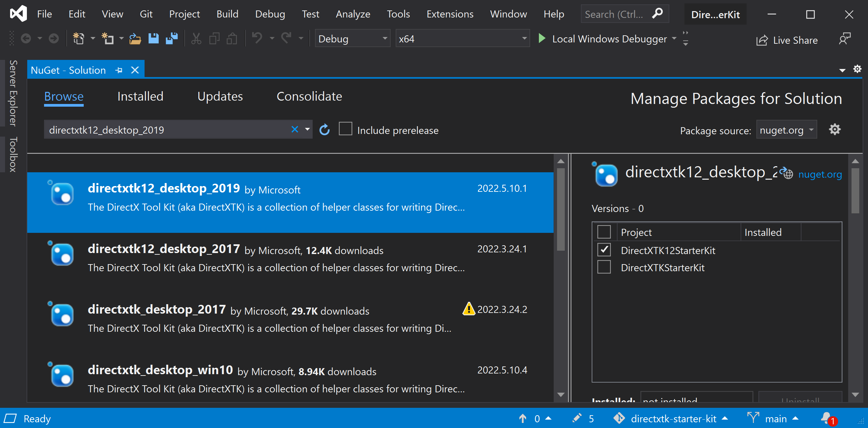868x428 pixels.
Task: Close the NuGet - Solution tab
Action: click(135, 70)
